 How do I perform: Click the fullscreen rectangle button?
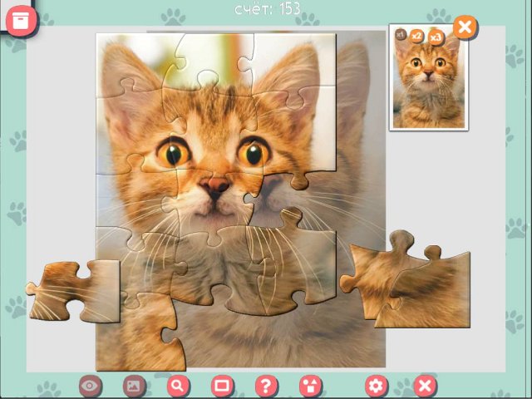221,386
